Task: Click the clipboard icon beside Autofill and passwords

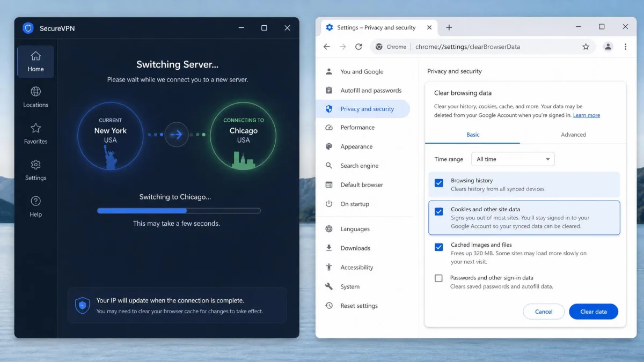Action: click(x=329, y=90)
